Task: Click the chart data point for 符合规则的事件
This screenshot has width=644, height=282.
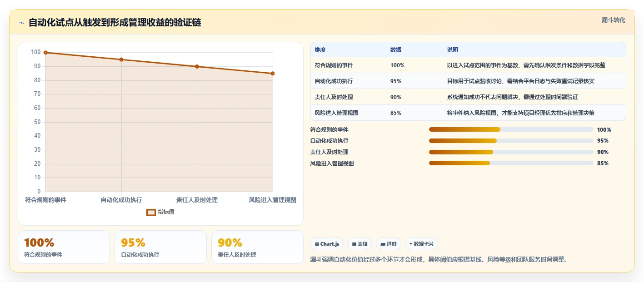Action: pyautogui.click(x=46, y=53)
